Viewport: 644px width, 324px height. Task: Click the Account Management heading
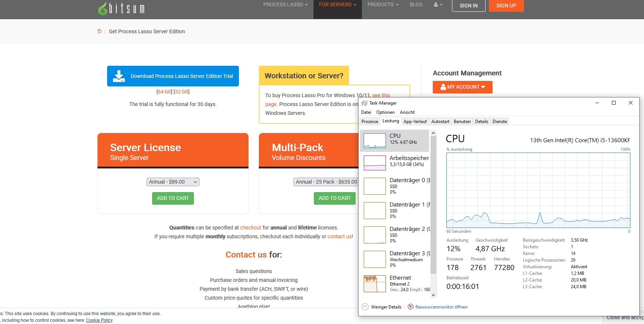(467, 73)
